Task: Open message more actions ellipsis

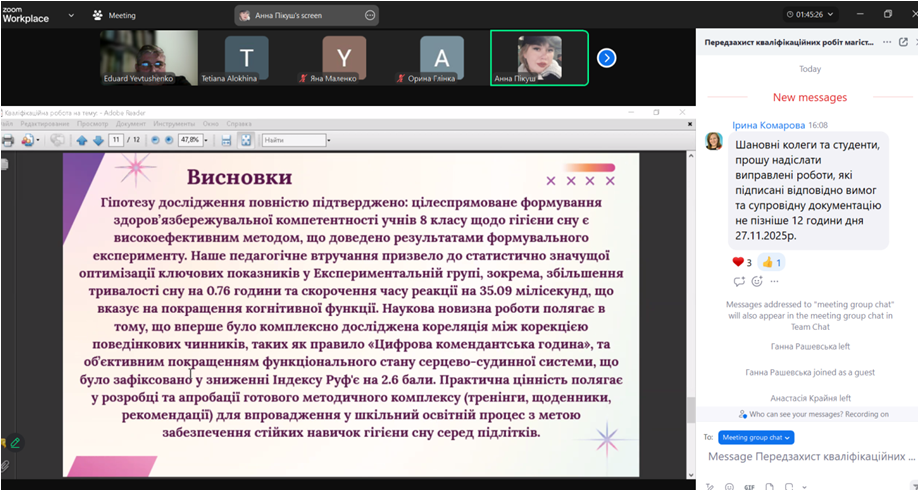Action: (774, 282)
